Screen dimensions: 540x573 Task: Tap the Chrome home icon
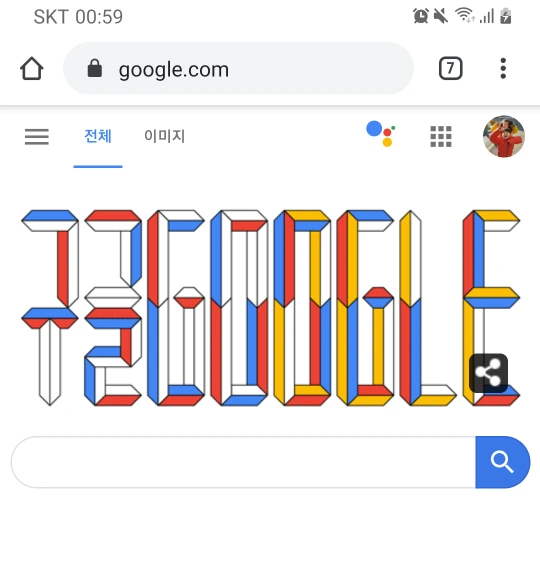point(32,68)
